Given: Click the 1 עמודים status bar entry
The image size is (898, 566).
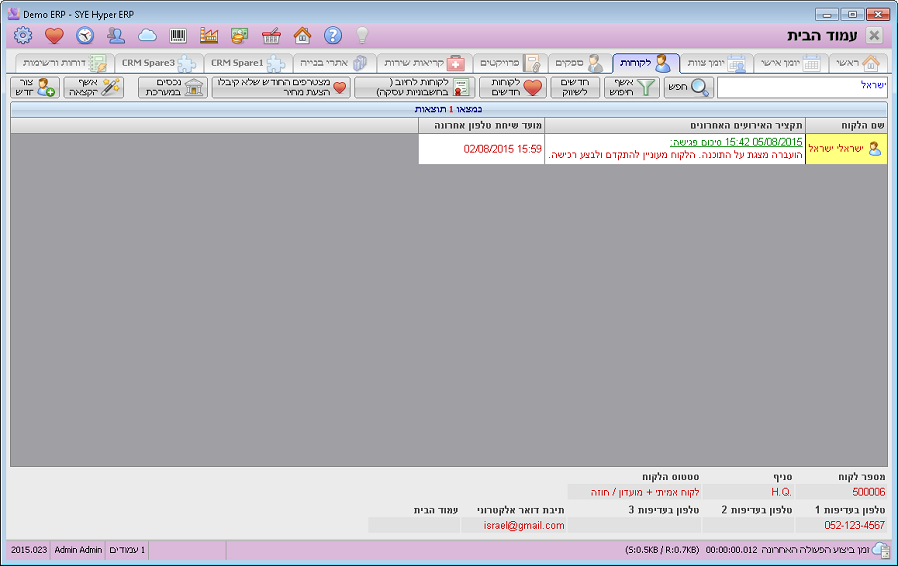Looking at the screenshot, I should coord(127,550).
